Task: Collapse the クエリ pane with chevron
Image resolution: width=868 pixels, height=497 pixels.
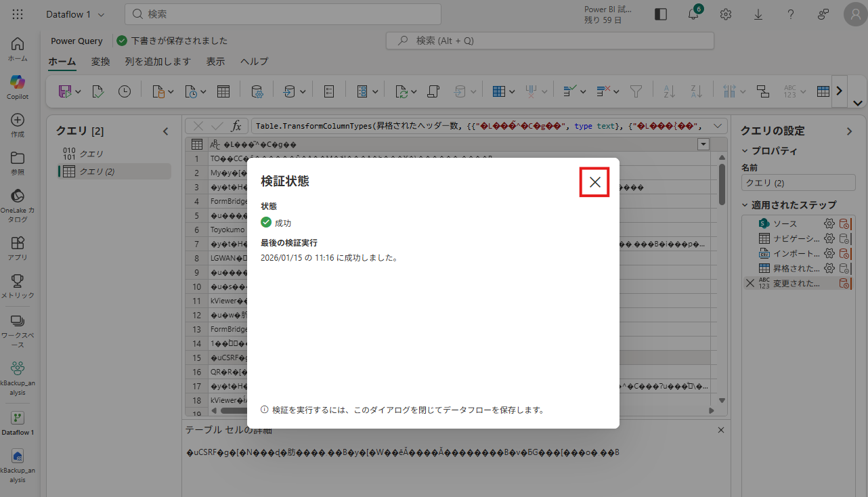Action: (166, 131)
